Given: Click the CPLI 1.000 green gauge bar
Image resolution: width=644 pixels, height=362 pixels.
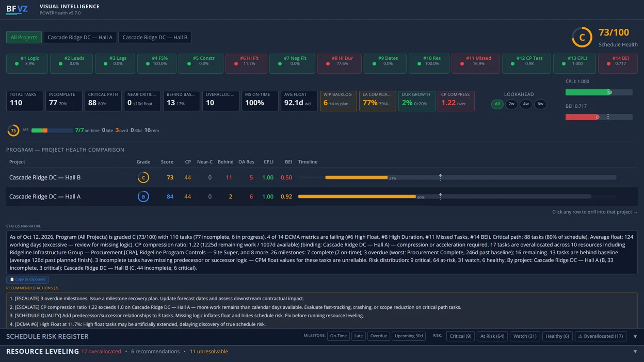Looking at the screenshot, I should [599, 92].
